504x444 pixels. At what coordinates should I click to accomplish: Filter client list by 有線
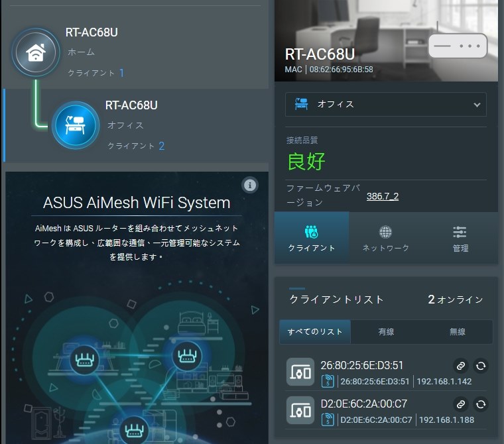click(386, 332)
